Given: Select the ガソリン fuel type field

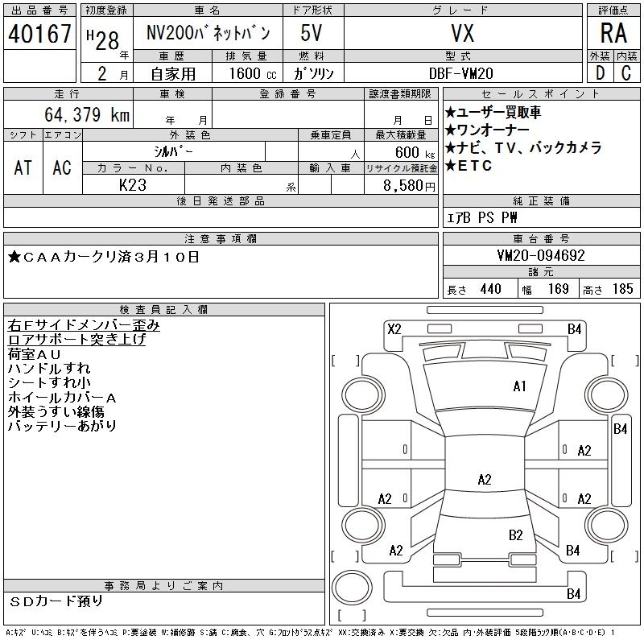Looking at the screenshot, I should coord(313,72).
